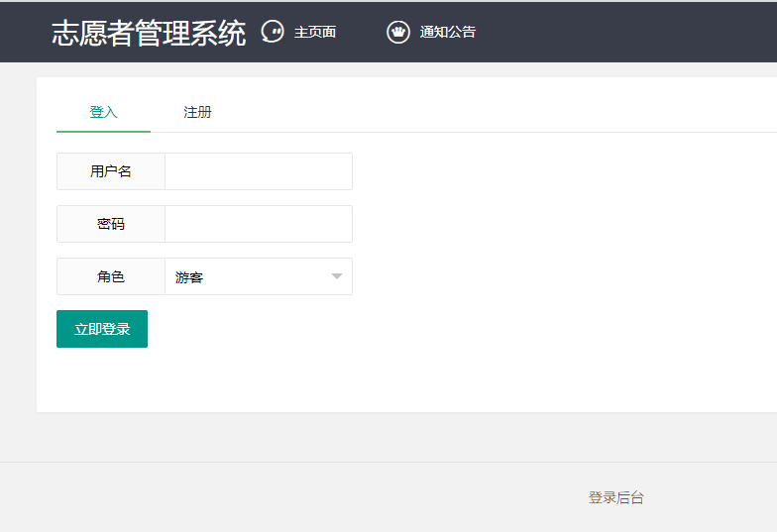Switch to the 注册 tab
Screen dimensions: 777x532
pos(197,113)
